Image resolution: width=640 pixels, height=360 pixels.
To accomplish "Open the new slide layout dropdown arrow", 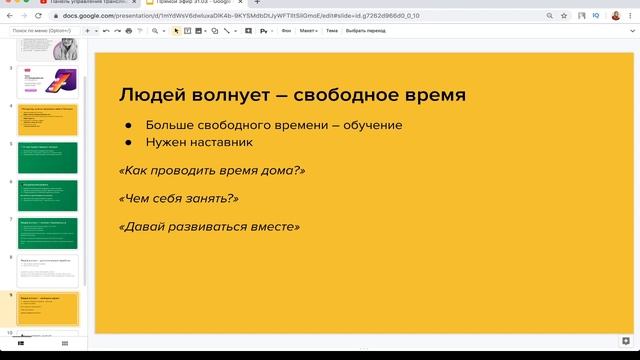I will (96, 31).
